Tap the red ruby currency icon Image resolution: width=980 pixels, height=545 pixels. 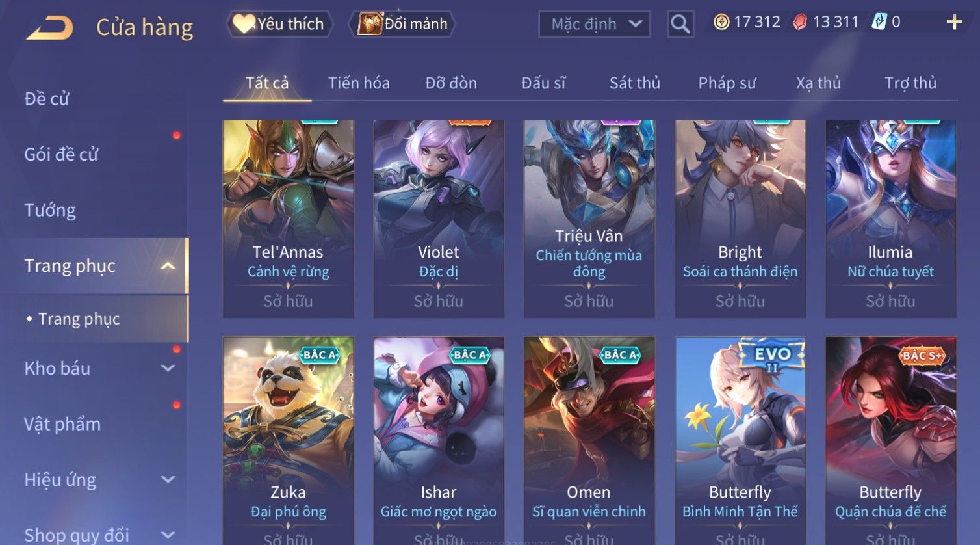coord(800,22)
